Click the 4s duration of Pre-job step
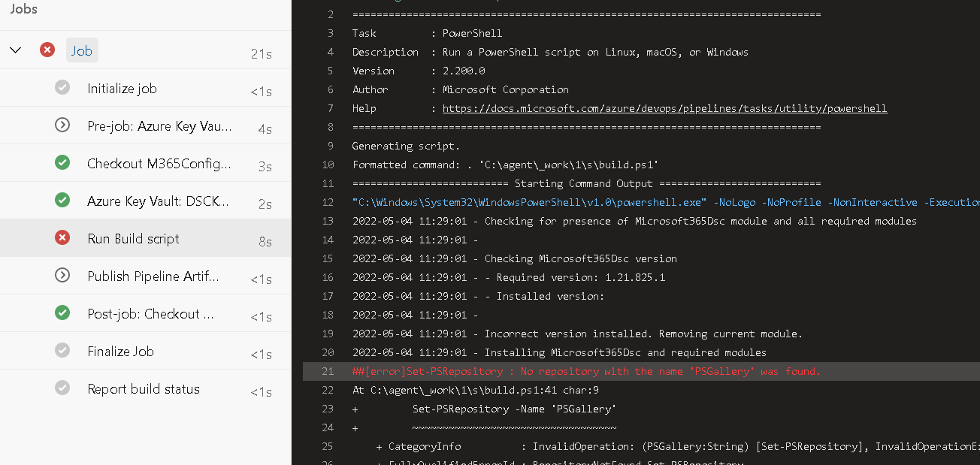 click(x=265, y=128)
